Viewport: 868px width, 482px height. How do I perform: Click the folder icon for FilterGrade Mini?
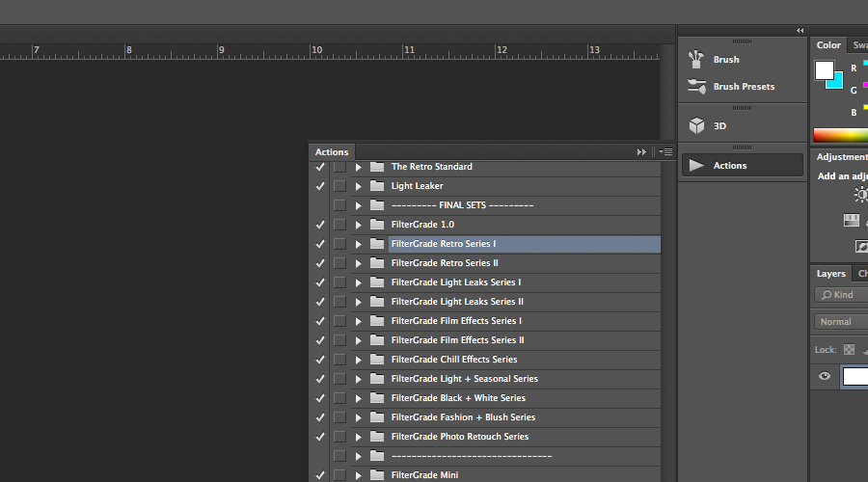click(x=377, y=475)
